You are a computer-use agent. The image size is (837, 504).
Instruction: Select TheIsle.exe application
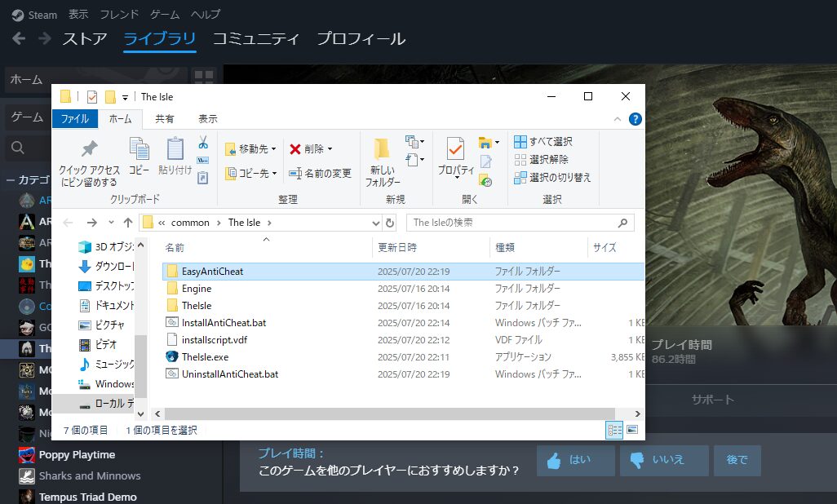click(403, 356)
